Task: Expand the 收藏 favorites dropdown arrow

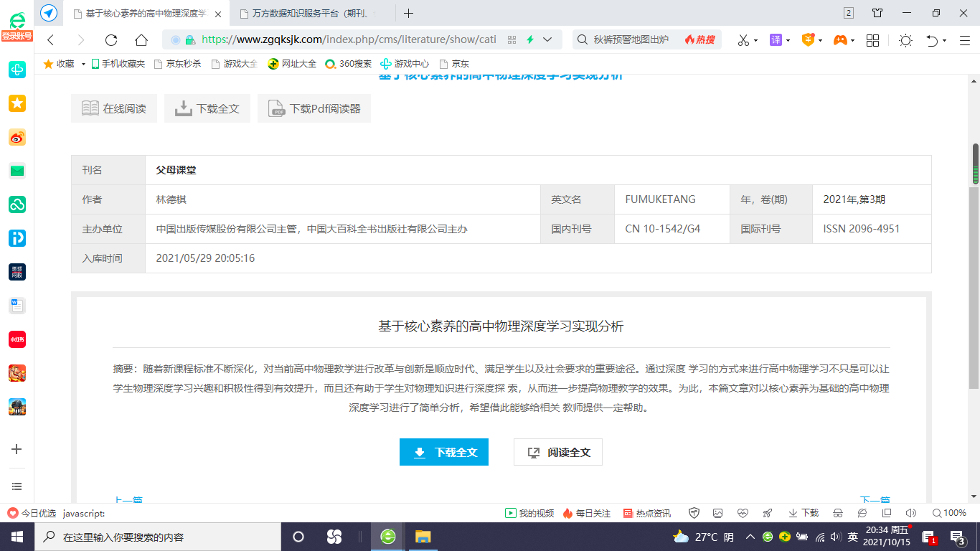Action: click(x=83, y=64)
